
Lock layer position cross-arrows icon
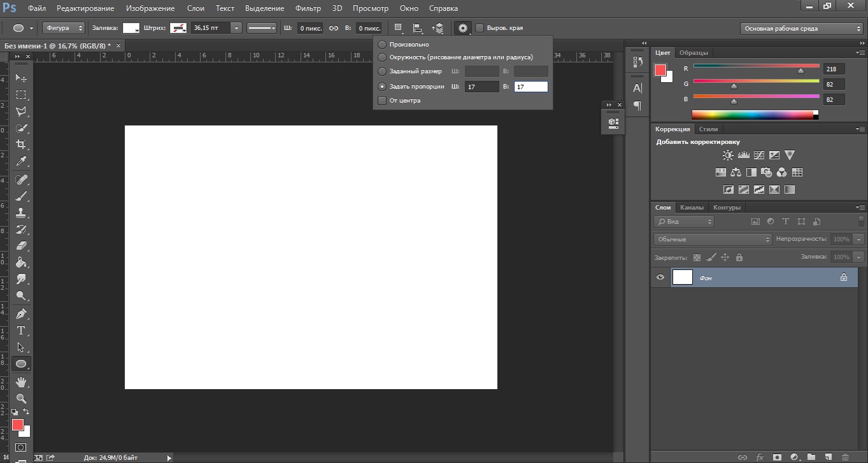coord(725,257)
